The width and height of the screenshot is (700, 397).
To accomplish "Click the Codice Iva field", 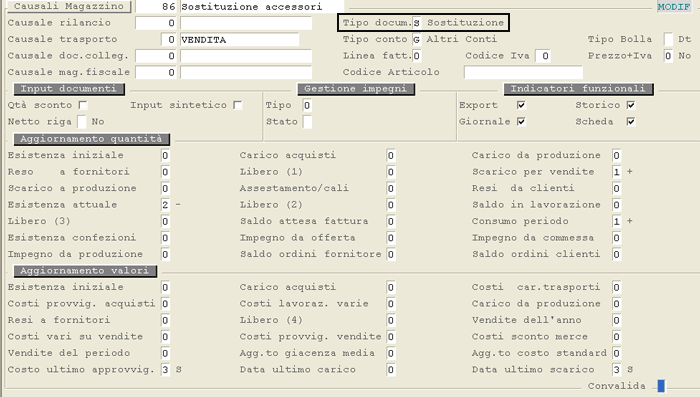I will pos(543,56).
